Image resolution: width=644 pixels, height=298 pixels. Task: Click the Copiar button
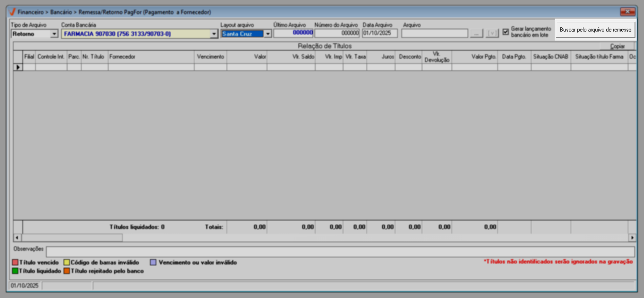click(x=617, y=46)
